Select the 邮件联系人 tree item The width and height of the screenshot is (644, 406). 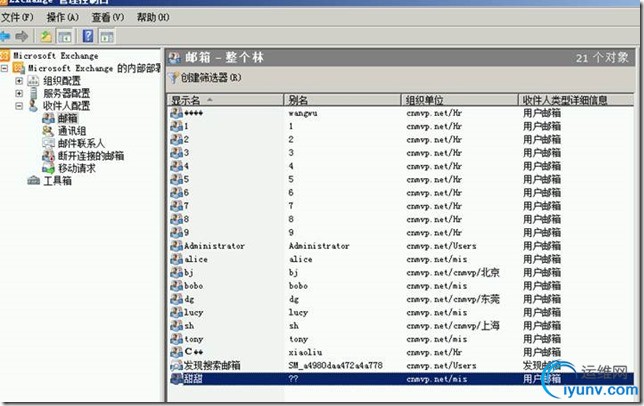point(81,143)
